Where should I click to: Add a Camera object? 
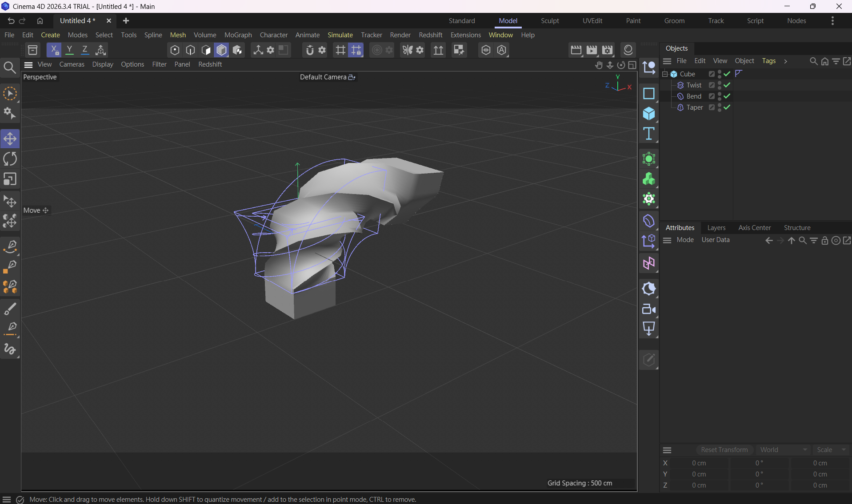click(649, 309)
